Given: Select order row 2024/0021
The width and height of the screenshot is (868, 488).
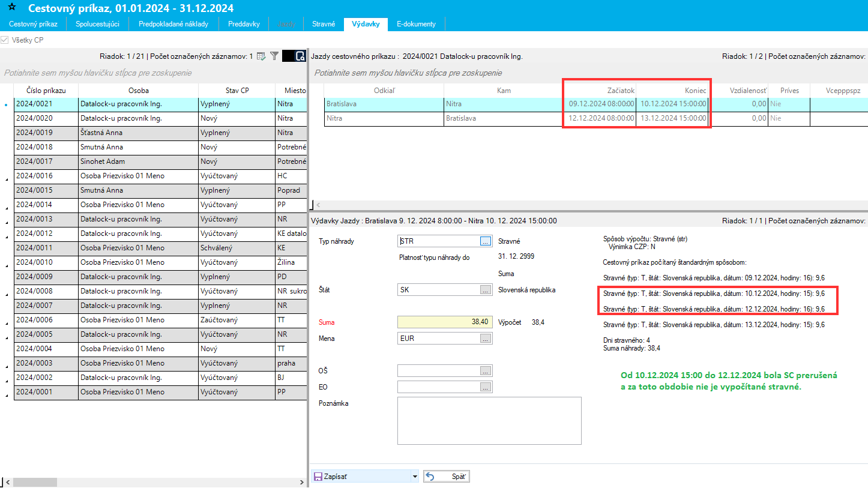Looking at the screenshot, I should coord(160,104).
